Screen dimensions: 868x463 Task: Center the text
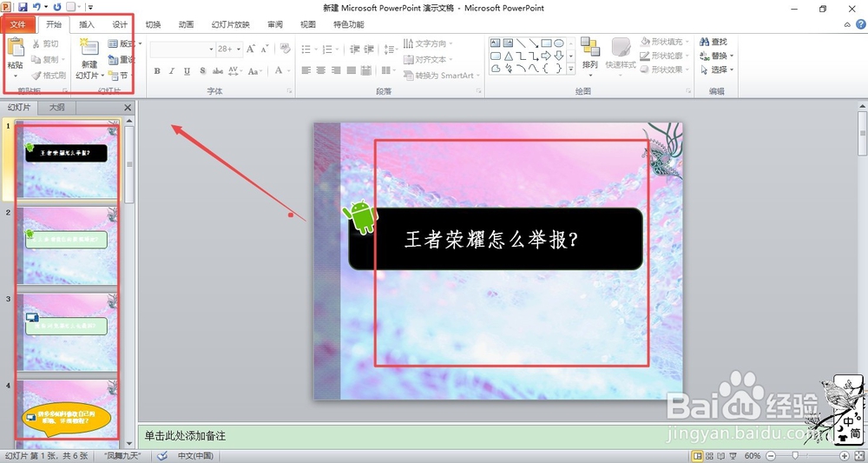pyautogui.click(x=321, y=71)
